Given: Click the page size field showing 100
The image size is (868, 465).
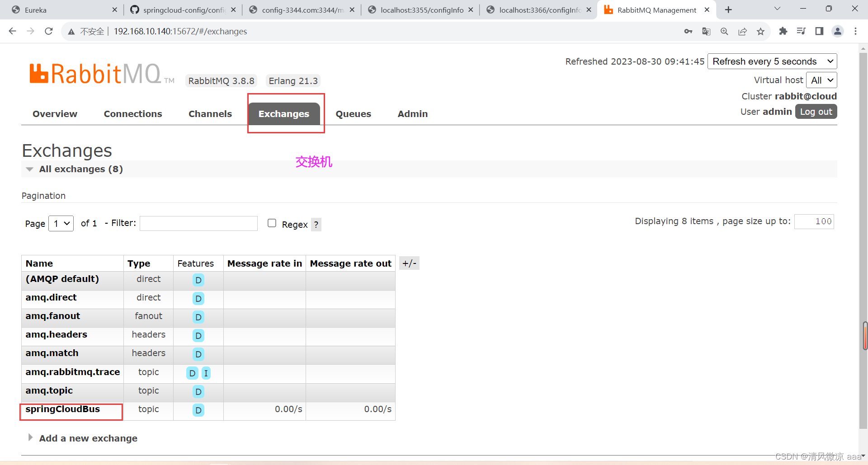Looking at the screenshot, I should [814, 221].
